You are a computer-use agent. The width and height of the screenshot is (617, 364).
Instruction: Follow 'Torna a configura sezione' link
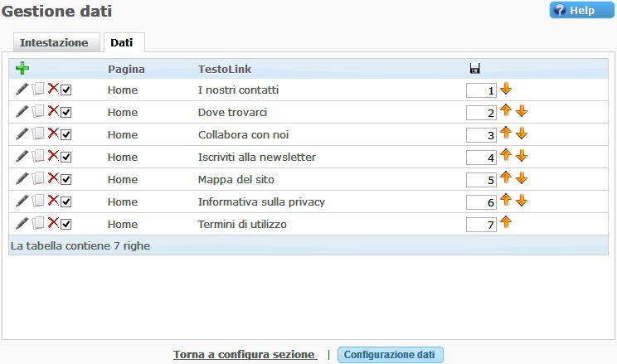pos(245,355)
